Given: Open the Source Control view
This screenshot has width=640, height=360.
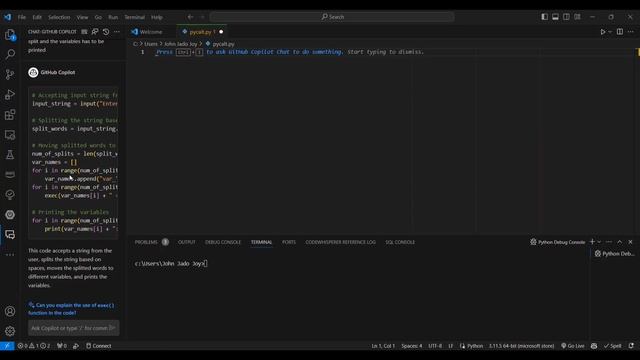Looking at the screenshot, I should (10, 74).
